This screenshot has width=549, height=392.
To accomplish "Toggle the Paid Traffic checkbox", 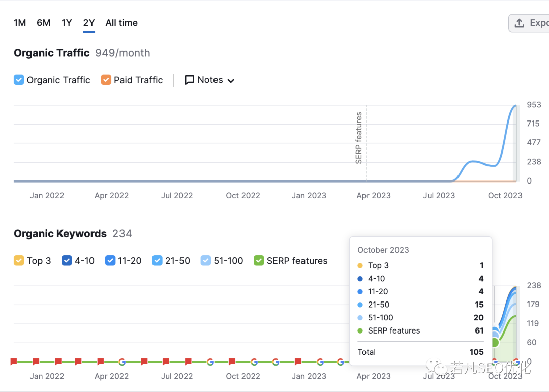I will [x=106, y=80].
